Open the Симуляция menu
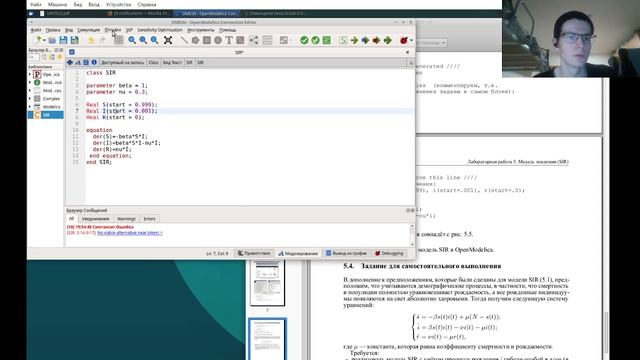 [89, 30]
